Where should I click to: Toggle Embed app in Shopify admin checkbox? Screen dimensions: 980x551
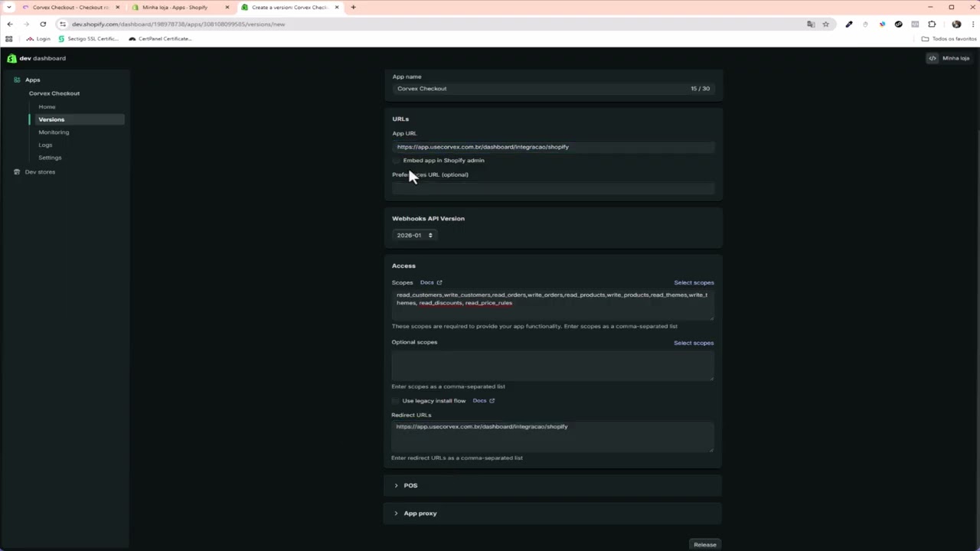click(x=396, y=161)
